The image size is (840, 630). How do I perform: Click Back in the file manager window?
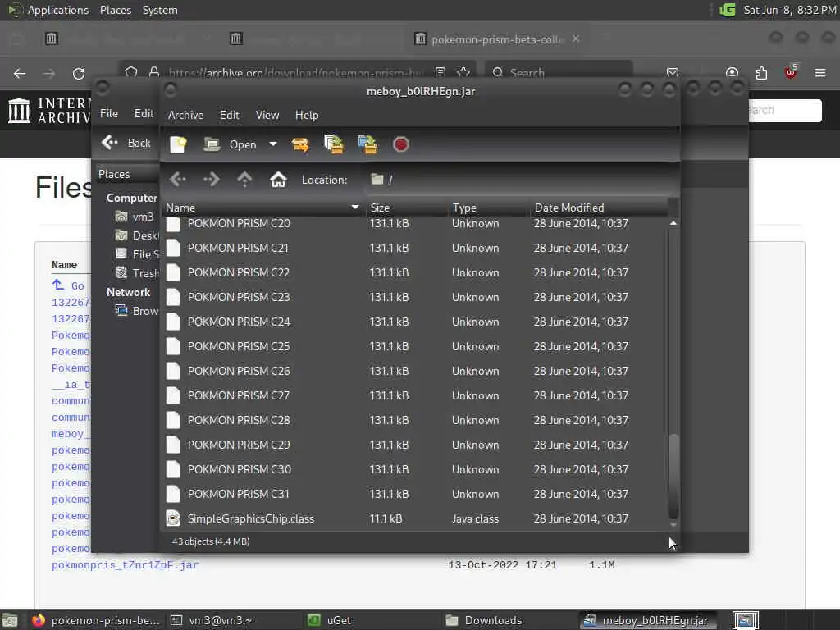click(126, 143)
